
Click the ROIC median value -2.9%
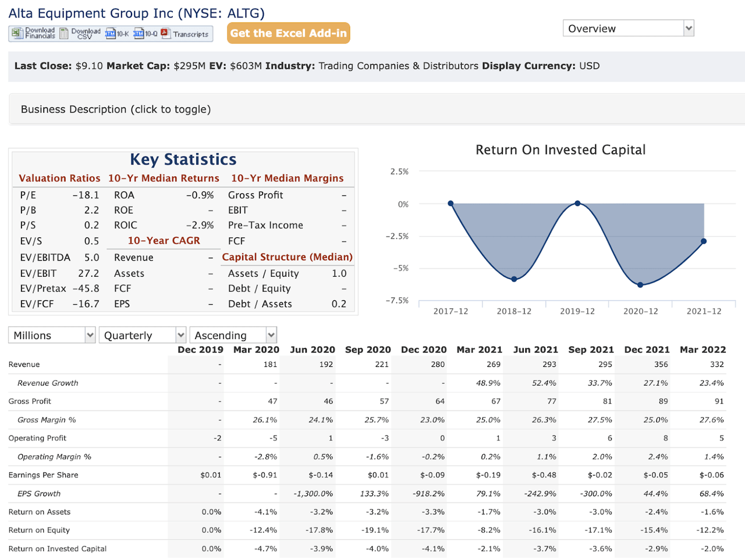click(200, 226)
